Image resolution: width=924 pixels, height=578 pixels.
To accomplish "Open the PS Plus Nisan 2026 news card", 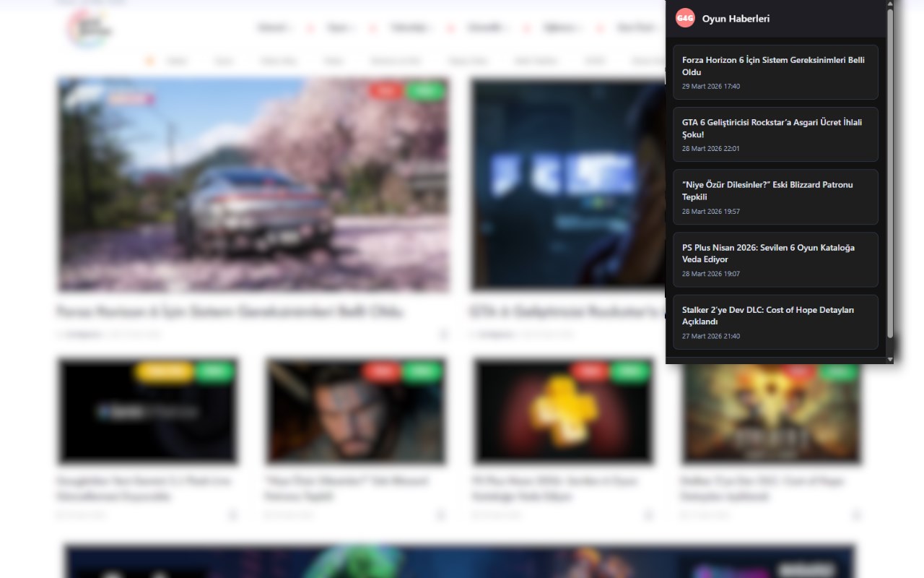I will (775, 259).
